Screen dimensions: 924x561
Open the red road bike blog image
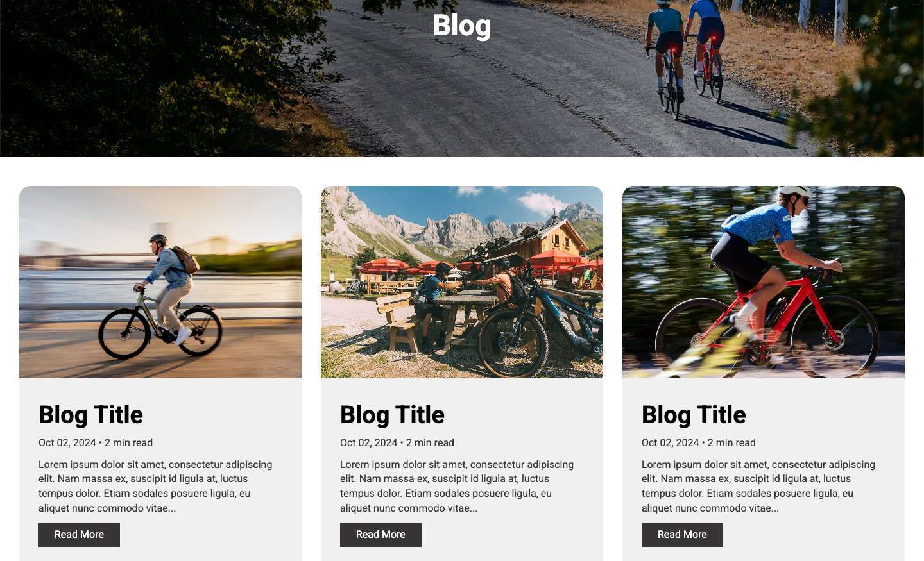pyautogui.click(x=764, y=282)
